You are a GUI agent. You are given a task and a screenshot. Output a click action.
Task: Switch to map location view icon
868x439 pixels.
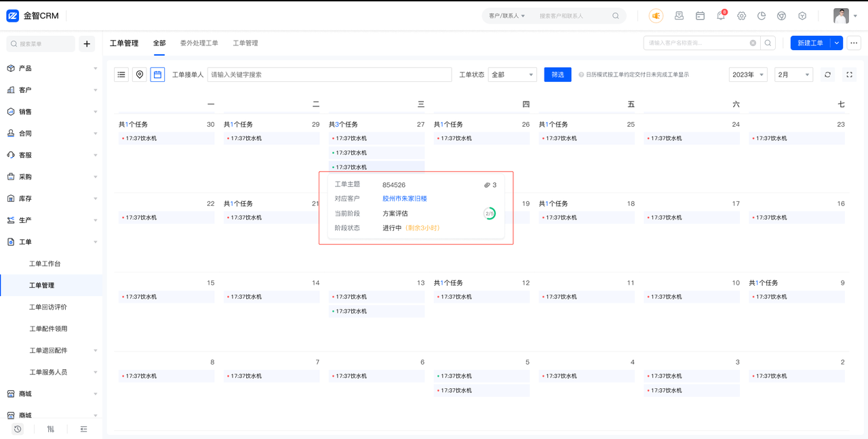click(x=140, y=75)
